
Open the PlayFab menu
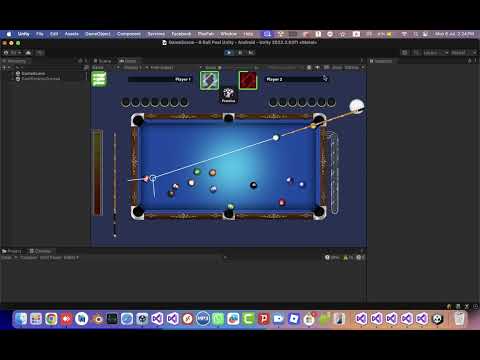(x=206, y=34)
